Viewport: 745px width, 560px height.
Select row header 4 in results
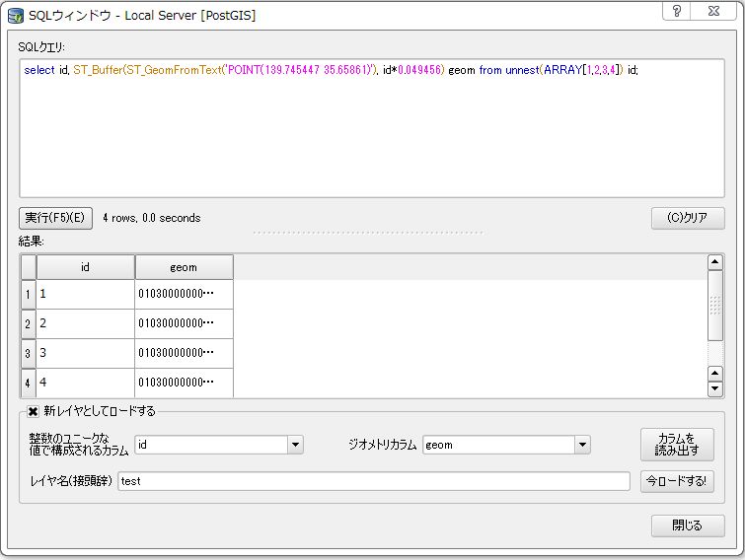pyautogui.click(x=28, y=383)
